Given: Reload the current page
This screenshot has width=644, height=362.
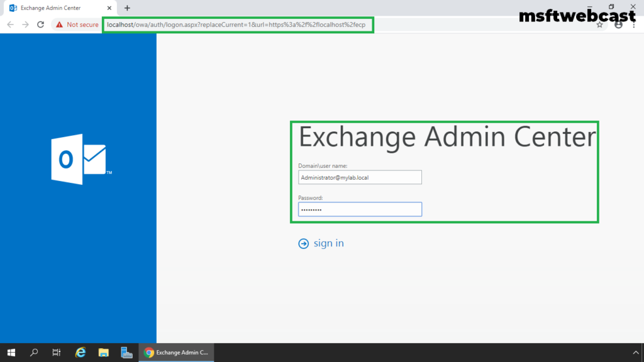Looking at the screenshot, I should point(40,25).
